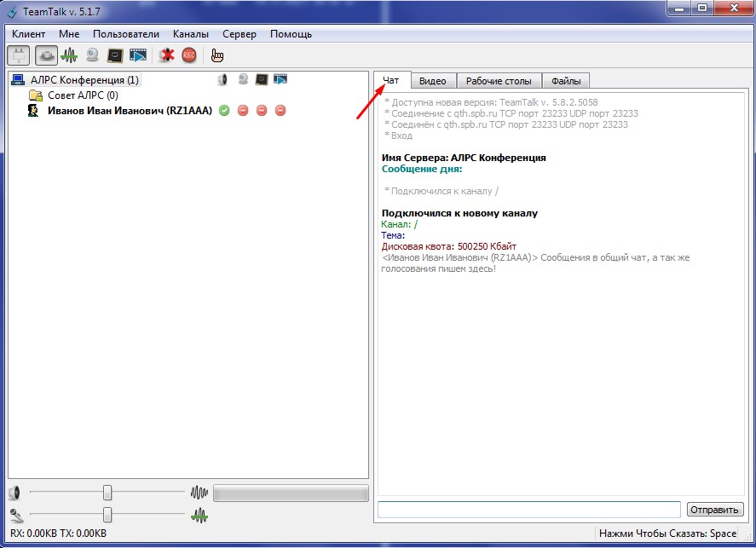The height and width of the screenshot is (548, 756).
Task: Click the chat message input field
Action: tap(528, 510)
